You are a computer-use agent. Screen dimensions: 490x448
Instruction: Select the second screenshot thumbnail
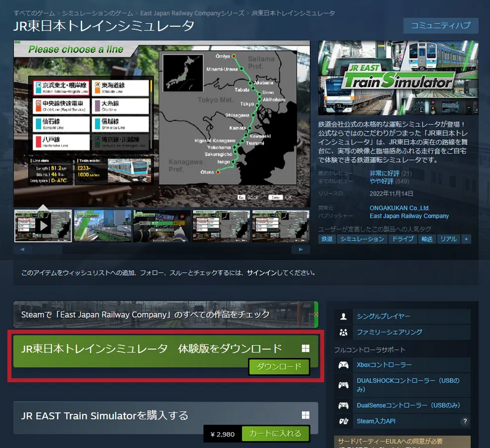(102, 225)
